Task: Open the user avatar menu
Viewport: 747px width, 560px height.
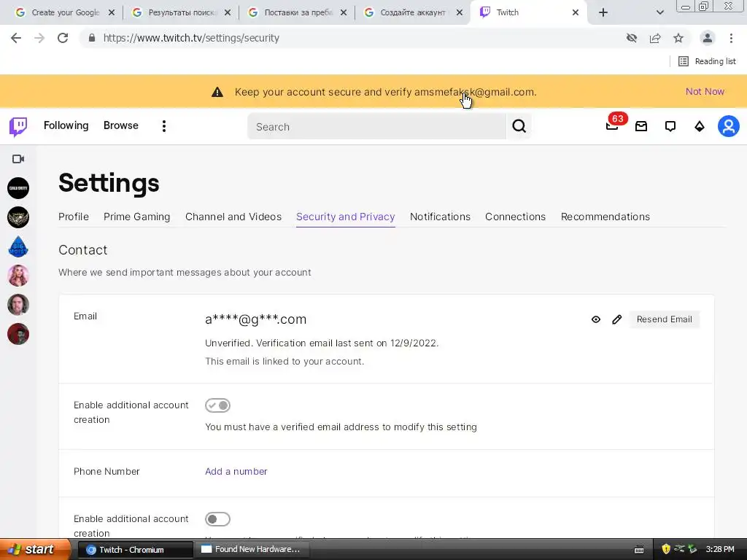Action: pos(729,126)
